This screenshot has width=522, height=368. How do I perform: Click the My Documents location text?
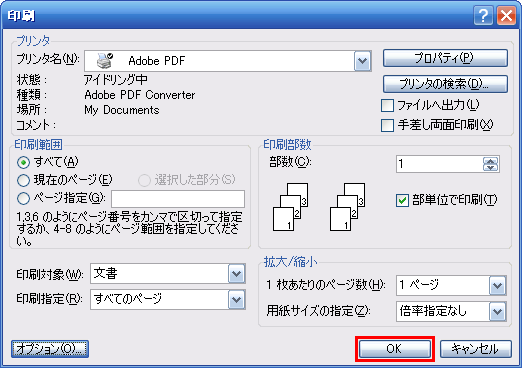pyautogui.click(x=122, y=110)
